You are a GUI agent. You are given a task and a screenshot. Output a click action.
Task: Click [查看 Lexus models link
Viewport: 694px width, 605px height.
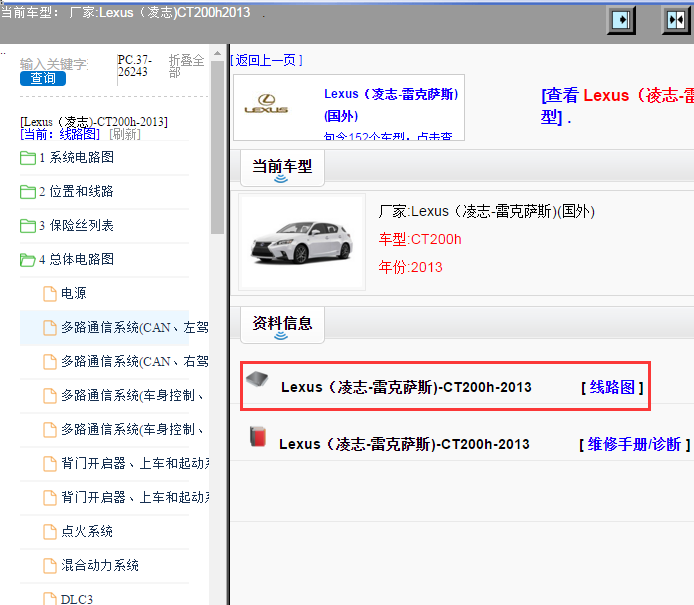(617, 106)
